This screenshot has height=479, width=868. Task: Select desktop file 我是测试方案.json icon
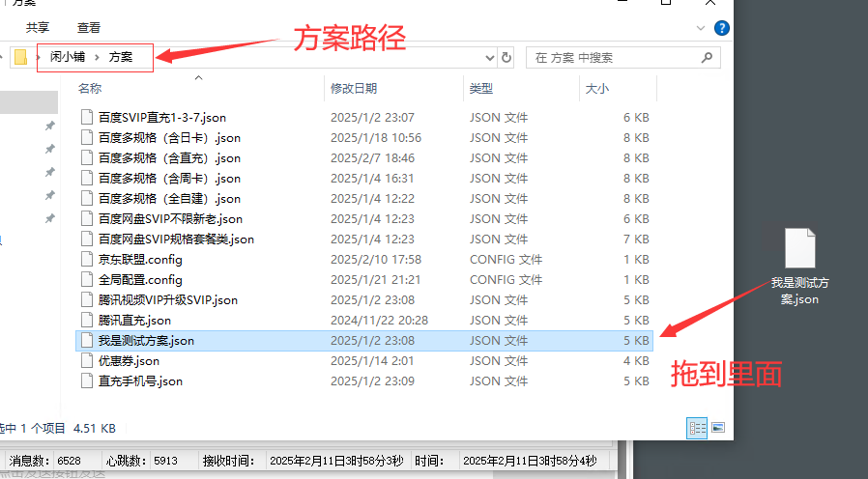[x=800, y=248]
